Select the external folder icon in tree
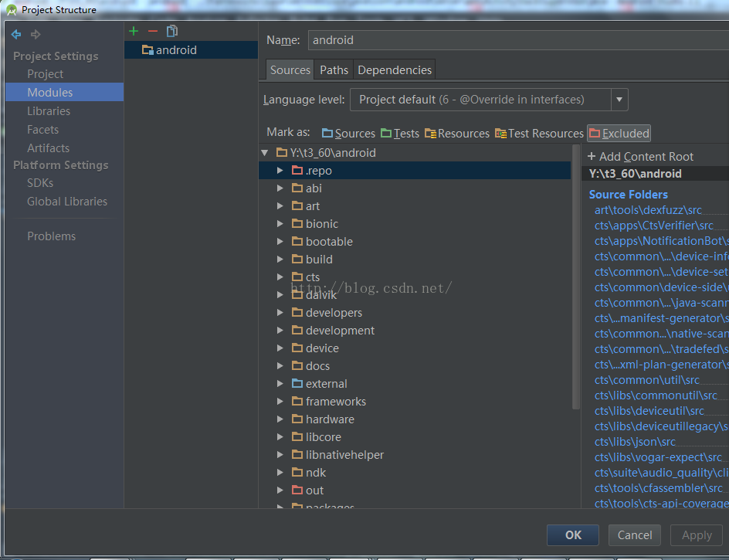729x560 pixels. point(297,384)
